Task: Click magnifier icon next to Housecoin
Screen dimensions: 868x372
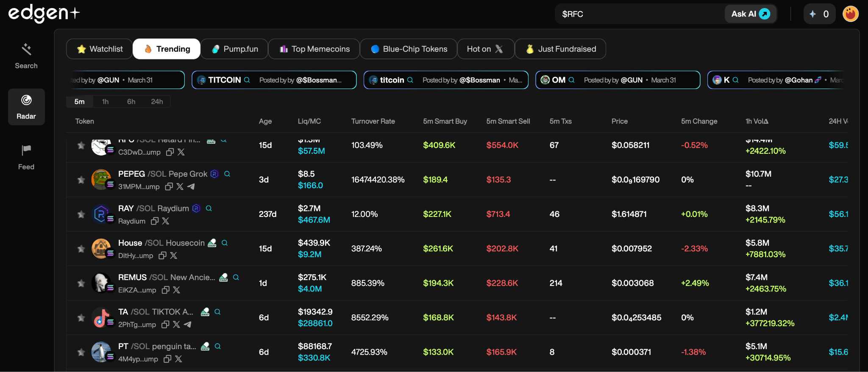Action: (x=225, y=243)
